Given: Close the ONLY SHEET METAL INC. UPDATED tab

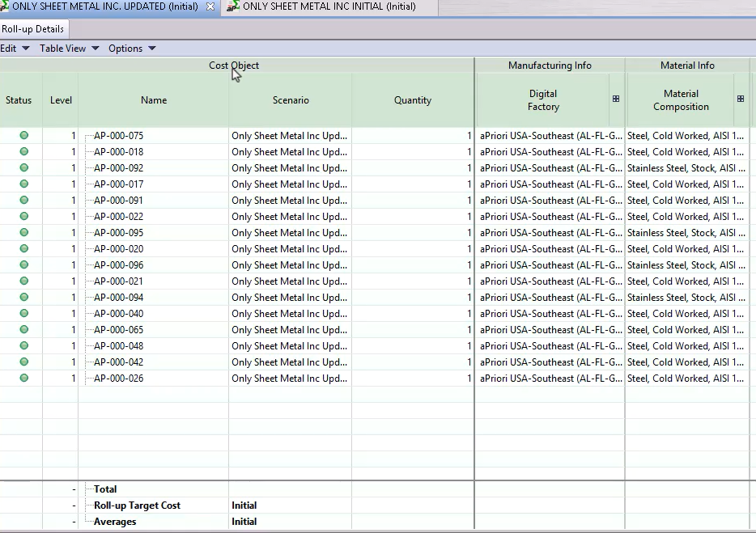Looking at the screenshot, I should 210,6.
